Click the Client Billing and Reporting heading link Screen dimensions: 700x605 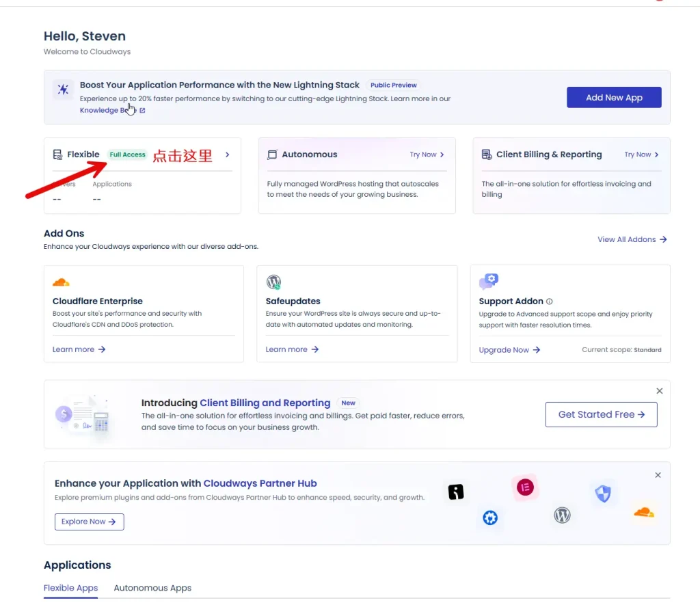tap(265, 403)
